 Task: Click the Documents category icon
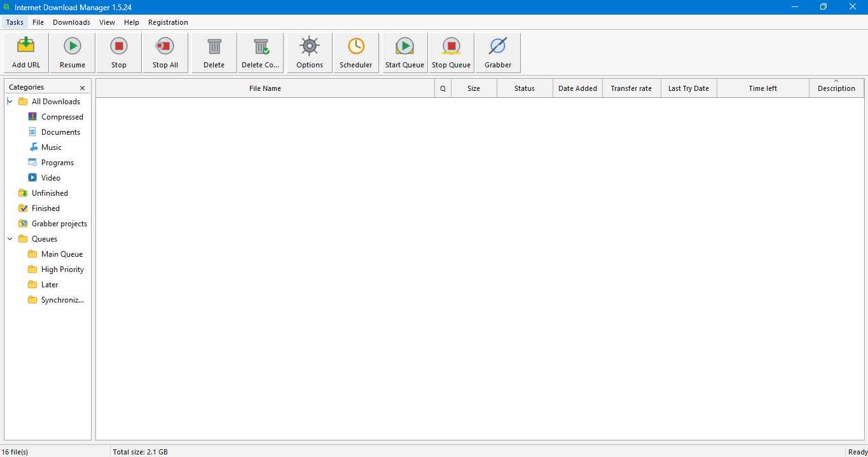[x=32, y=132]
